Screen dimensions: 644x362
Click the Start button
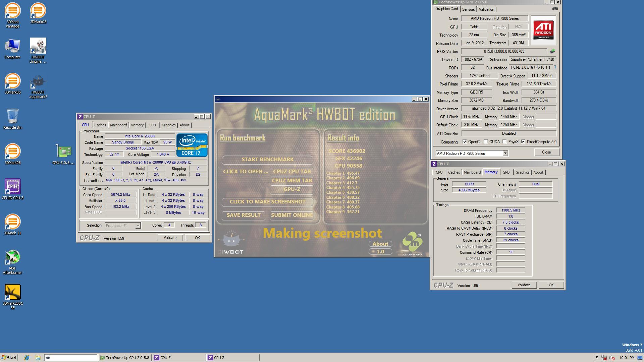[x=9, y=358]
